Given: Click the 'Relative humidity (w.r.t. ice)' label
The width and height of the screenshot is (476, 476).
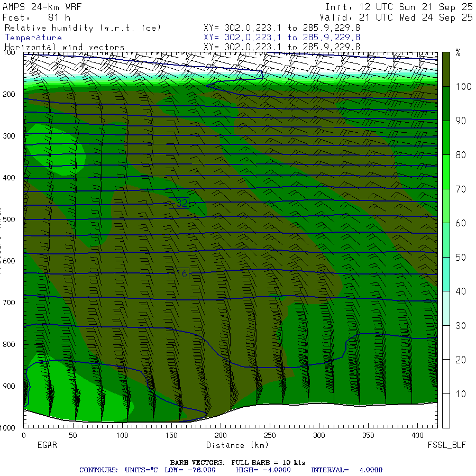Looking at the screenshot, I should coord(83,28).
